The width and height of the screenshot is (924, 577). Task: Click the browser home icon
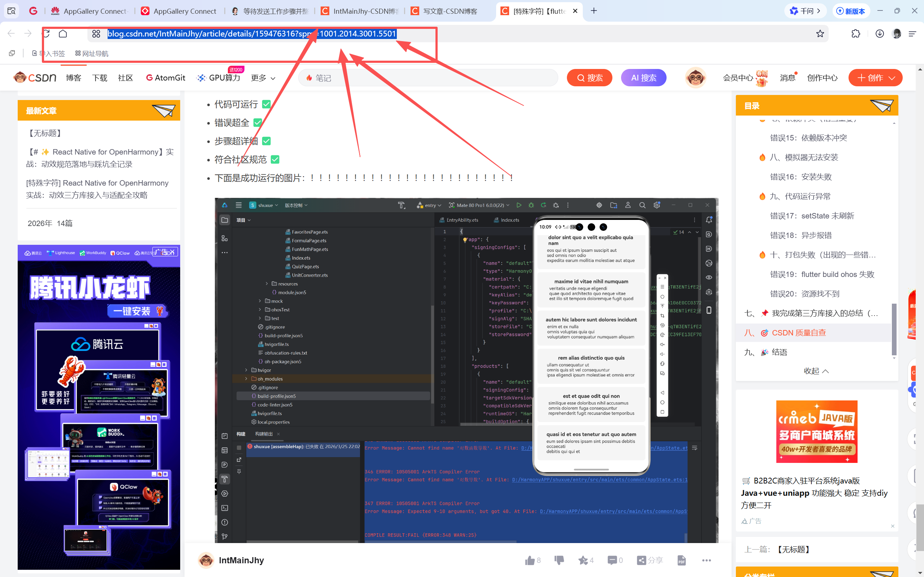tap(63, 34)
